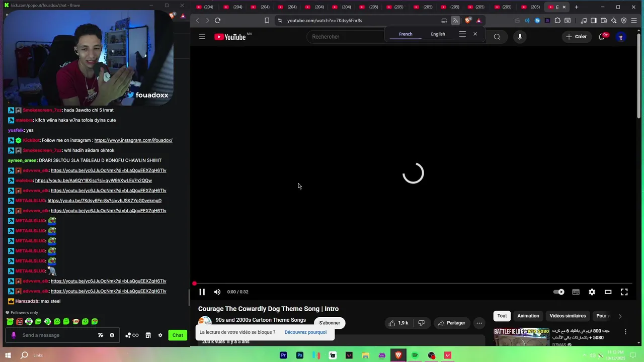Open 90s and 2000s Cartoon Theme Songs channel
The height and width of the screenshot is (362, 644).
pyautogui.click(x=261, y=320)
